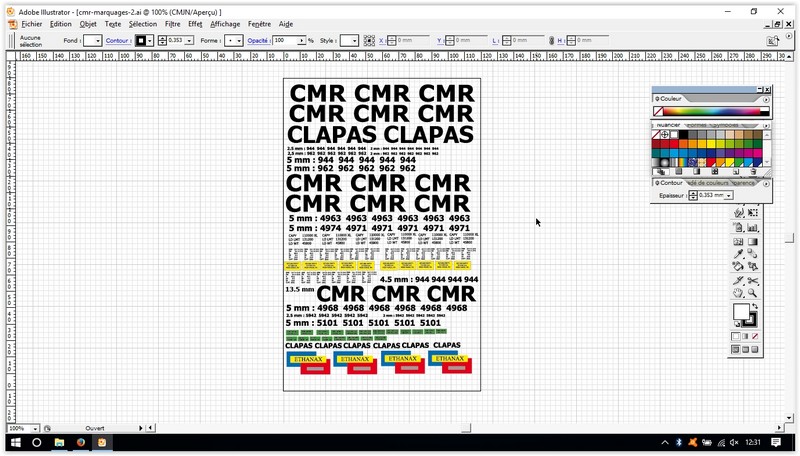Open File Explorer from taskbar

click(x=59, y=442)
